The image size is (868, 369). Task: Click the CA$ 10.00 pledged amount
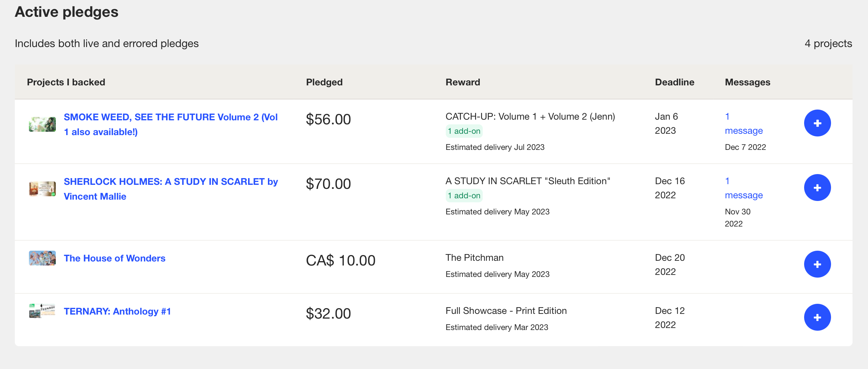point(340,260)
